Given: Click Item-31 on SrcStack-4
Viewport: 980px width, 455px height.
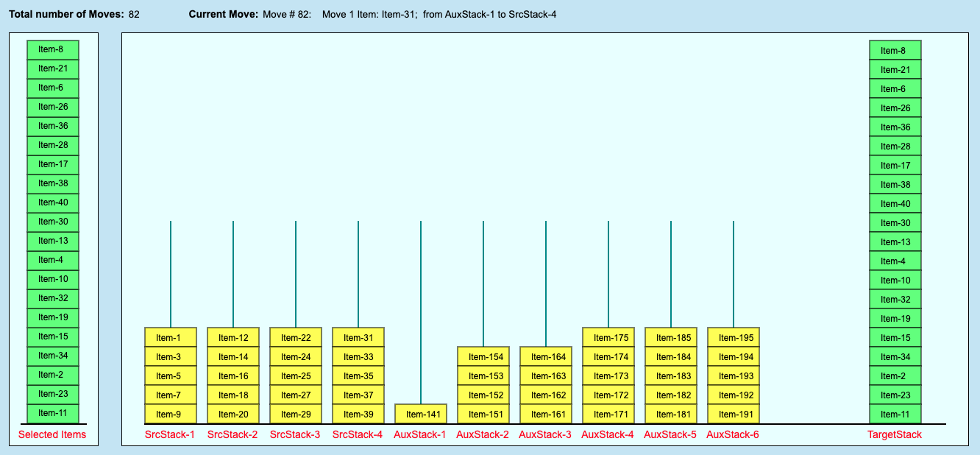Looking at the screenshot, I should click(358, 337).
